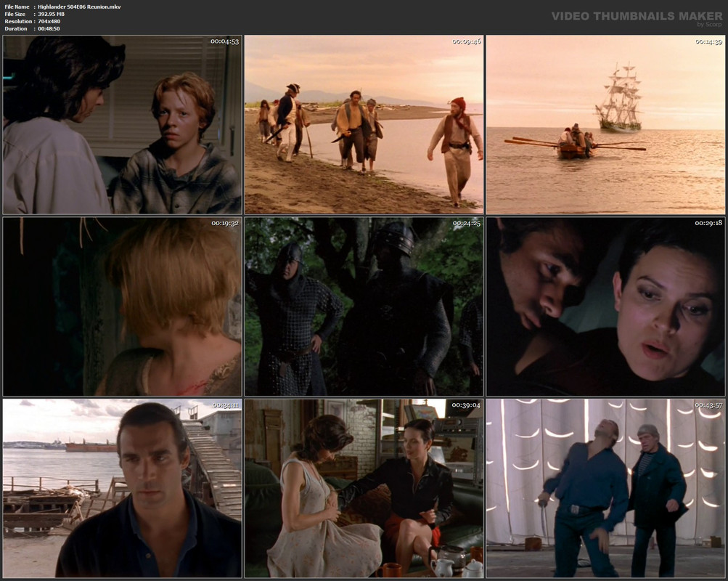
Task: Click the 'Duration' label
Action: pyautogui.click(x=16, y=29)
